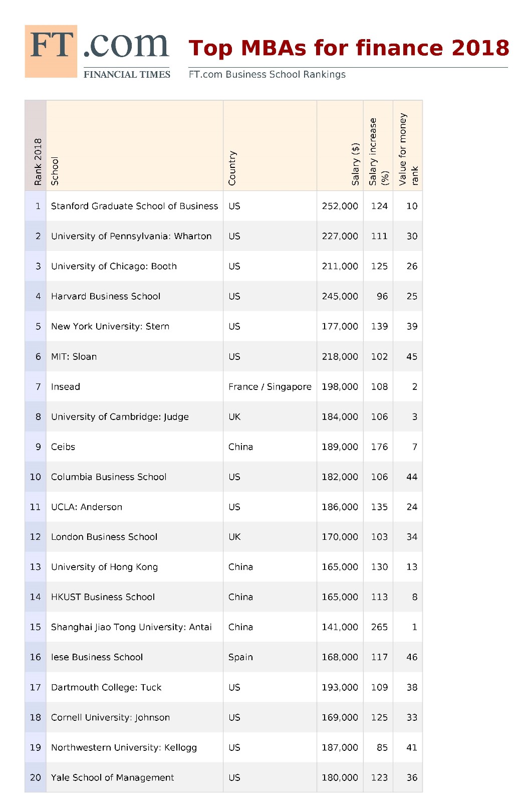Click Insead's salary value 198,000
The width and height of the screenshot is (532, 802).
(x=340, y=386)
